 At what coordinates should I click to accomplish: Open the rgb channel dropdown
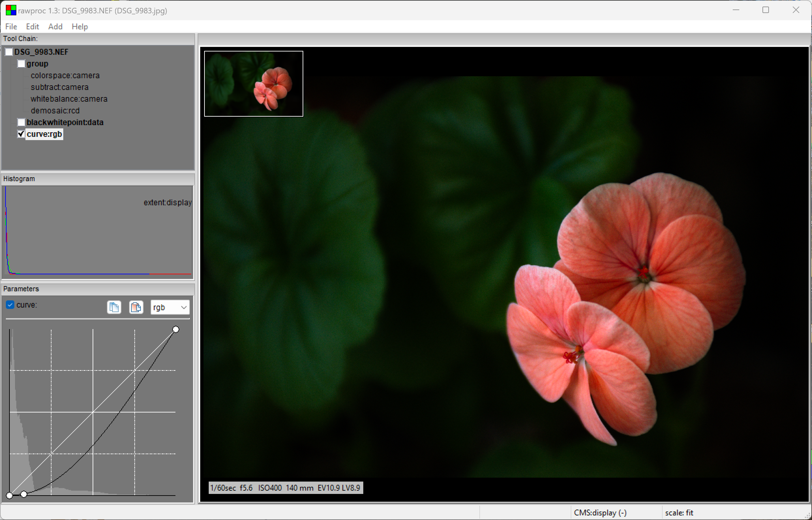pos(170,307)
